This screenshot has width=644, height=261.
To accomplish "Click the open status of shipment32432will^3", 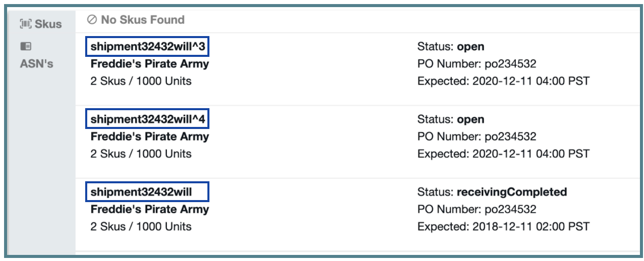I will pos(471,47).
